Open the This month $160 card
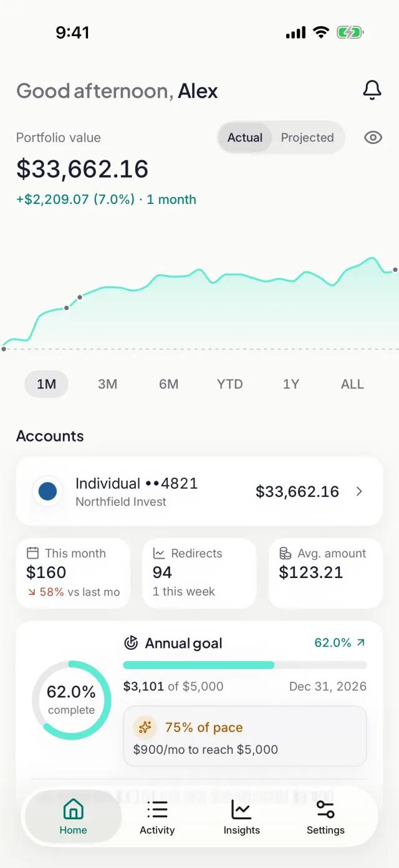The height and width of the screenshot is (868, 399). [73, 573]
